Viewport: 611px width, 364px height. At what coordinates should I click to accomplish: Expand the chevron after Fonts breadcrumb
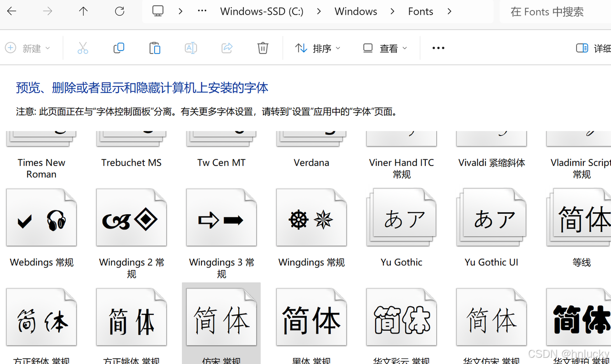pyautogui.click(x=449, y=11)
